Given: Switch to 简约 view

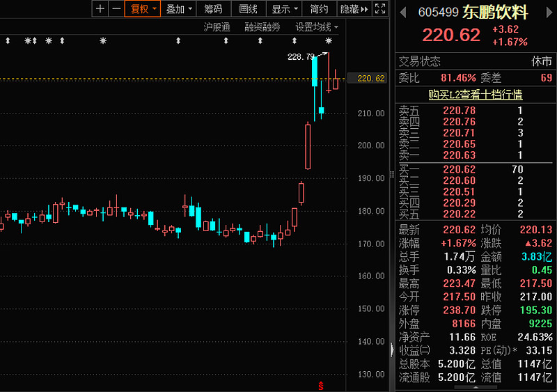Looking at the screenshot, I should 319,9.
